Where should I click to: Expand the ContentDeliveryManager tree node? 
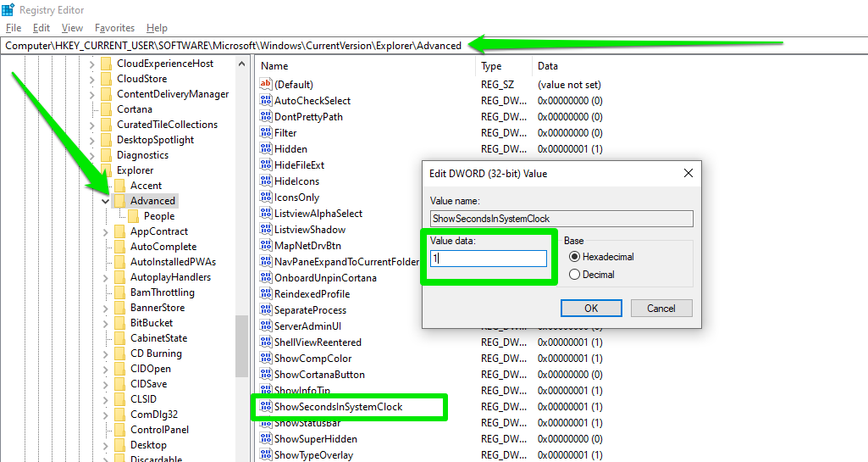click(x=92, y=95)
